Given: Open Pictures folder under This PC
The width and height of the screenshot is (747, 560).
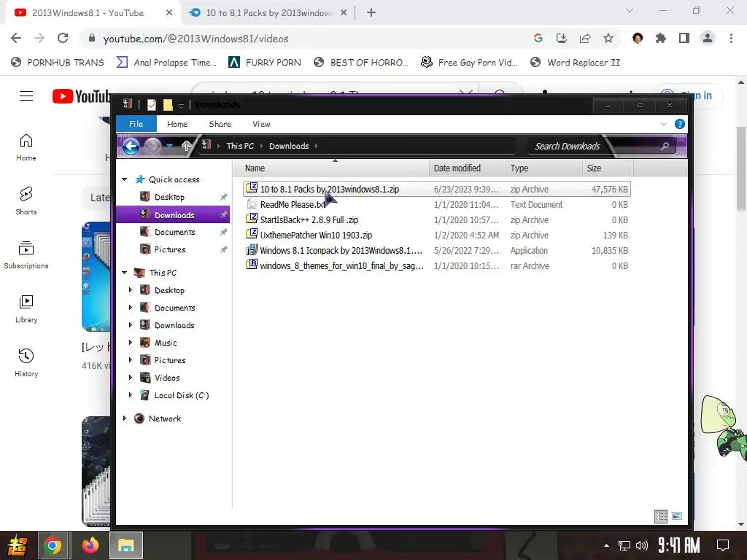Looking at the screenshot, I should 169,360.
